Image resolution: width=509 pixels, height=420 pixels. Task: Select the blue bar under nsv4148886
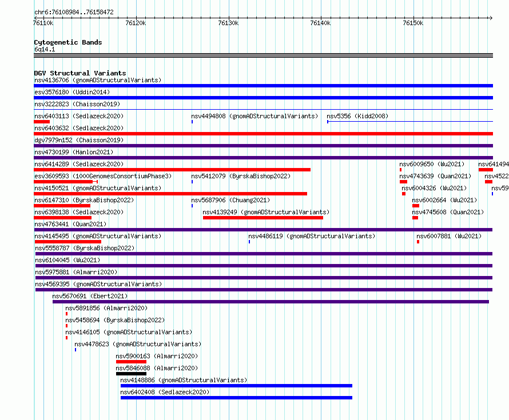click(236, 386)
